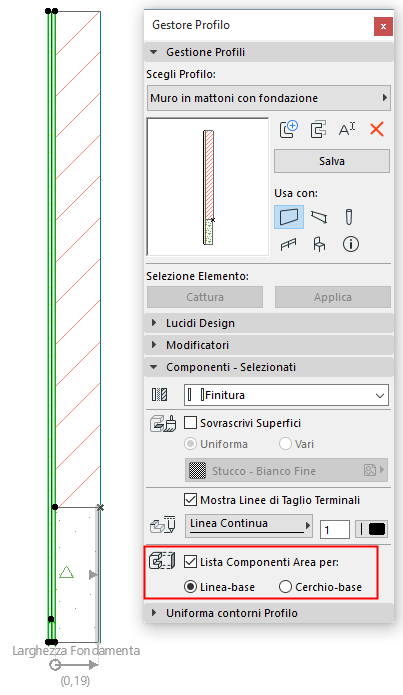
Task: Collapse Gestione Profili section
Action: [269, 52]
